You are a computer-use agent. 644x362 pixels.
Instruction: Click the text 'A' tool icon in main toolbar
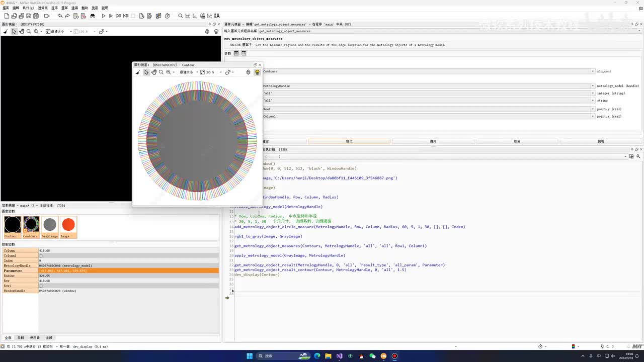217,16
